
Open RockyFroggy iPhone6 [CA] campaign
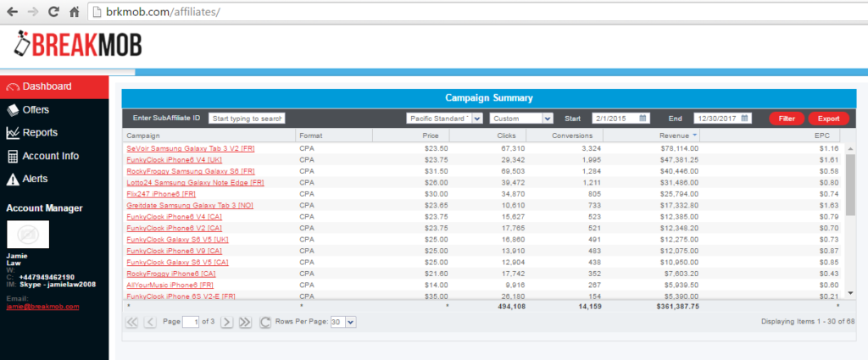171,274
